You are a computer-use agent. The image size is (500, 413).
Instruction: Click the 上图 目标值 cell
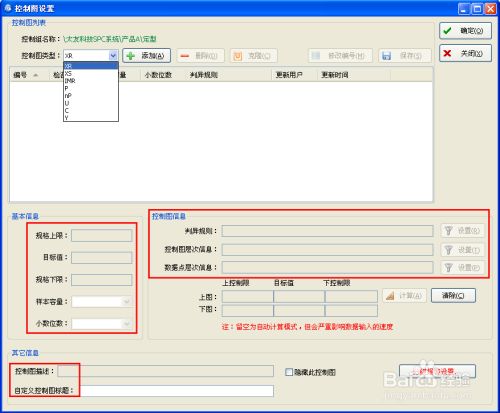pyautogui.click(x=299, y=296)
